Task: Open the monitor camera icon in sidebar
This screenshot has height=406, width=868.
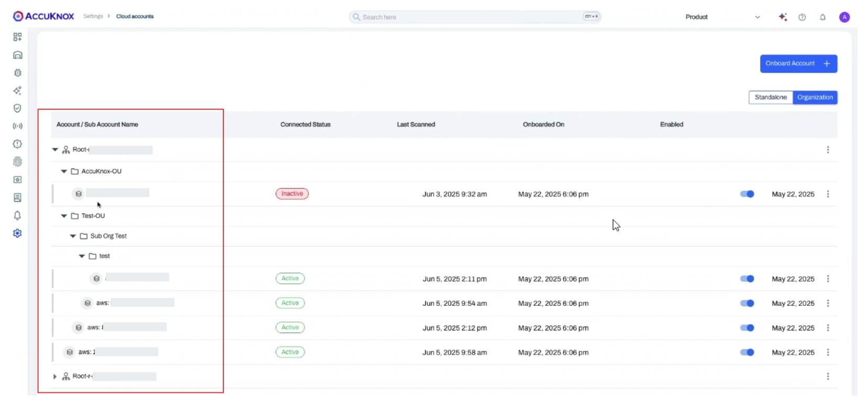Action: click(17, 179)
